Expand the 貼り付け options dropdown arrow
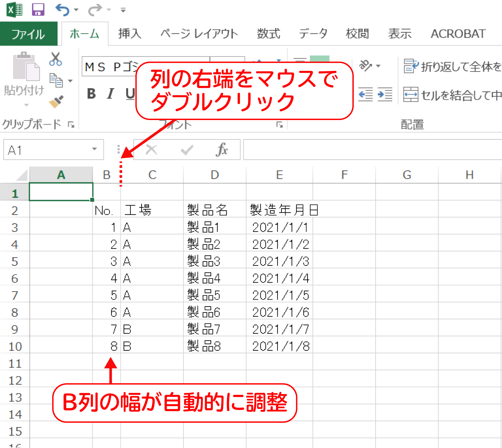 coord(26,105)
